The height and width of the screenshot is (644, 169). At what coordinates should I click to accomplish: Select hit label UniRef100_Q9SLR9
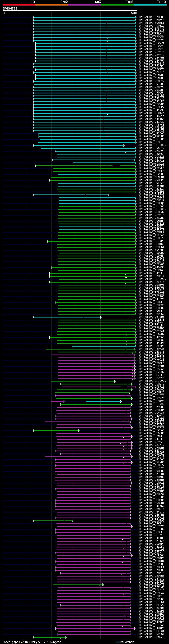pyautogui.click(x=152, y=96)
